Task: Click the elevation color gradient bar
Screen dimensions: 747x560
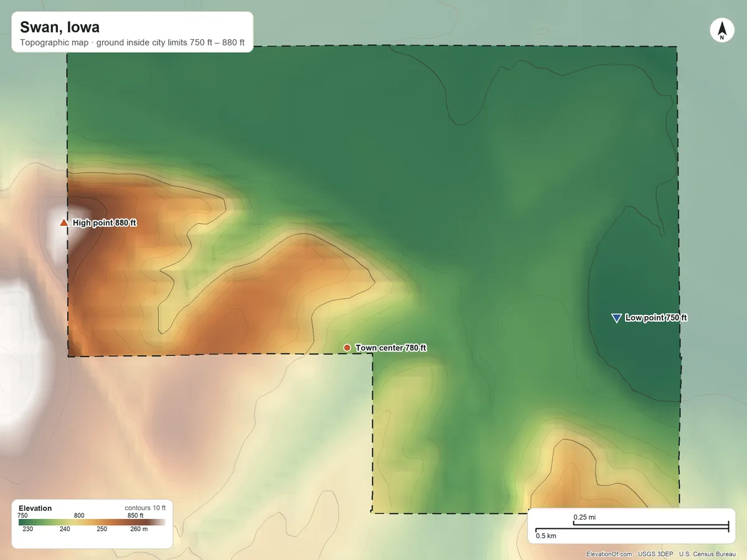Action: click(x=92, y=523)
